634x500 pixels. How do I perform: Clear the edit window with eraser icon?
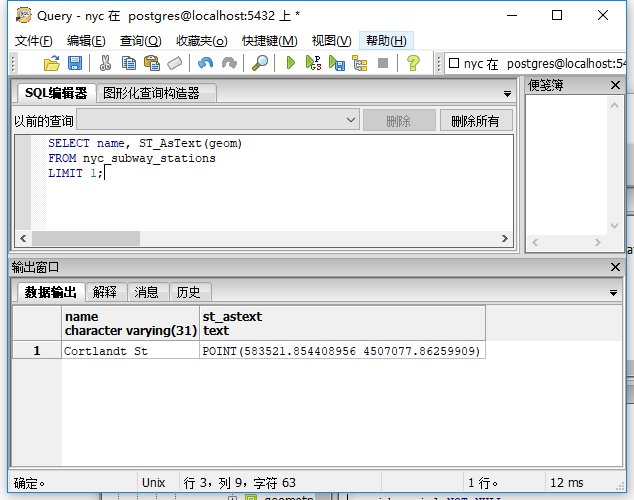point(175,63)
